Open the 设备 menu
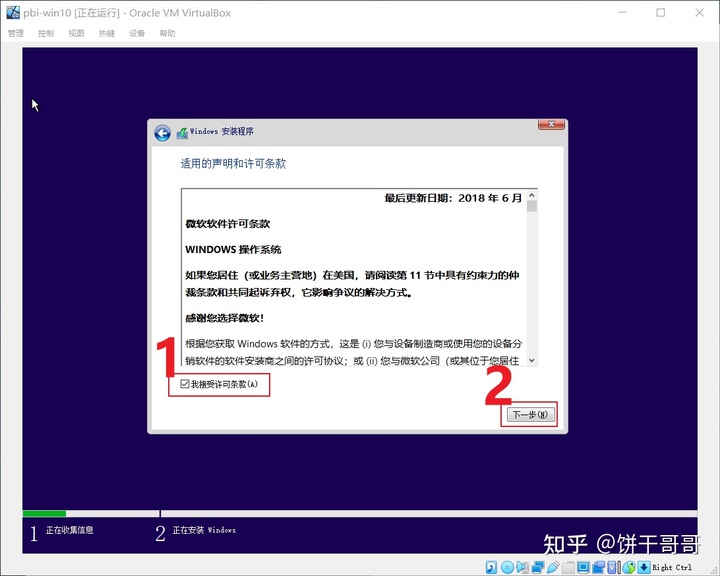This screenshot has width=720, height=576. [137, 33]
